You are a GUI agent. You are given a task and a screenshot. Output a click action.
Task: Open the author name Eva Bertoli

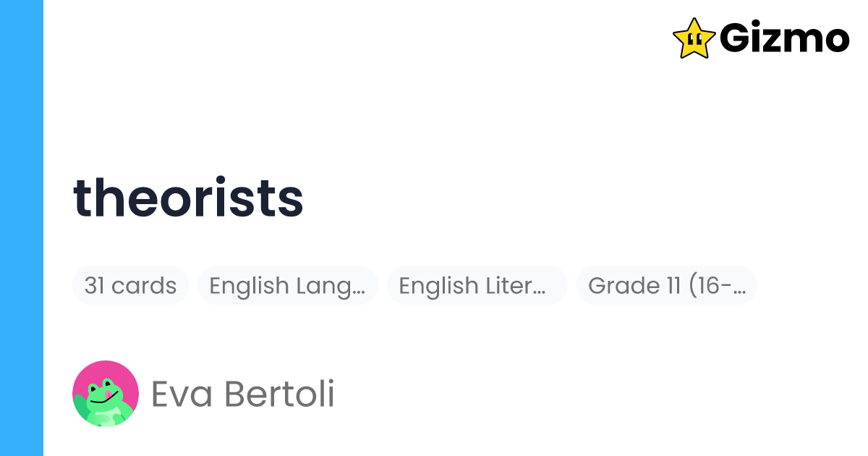point(242,394)
